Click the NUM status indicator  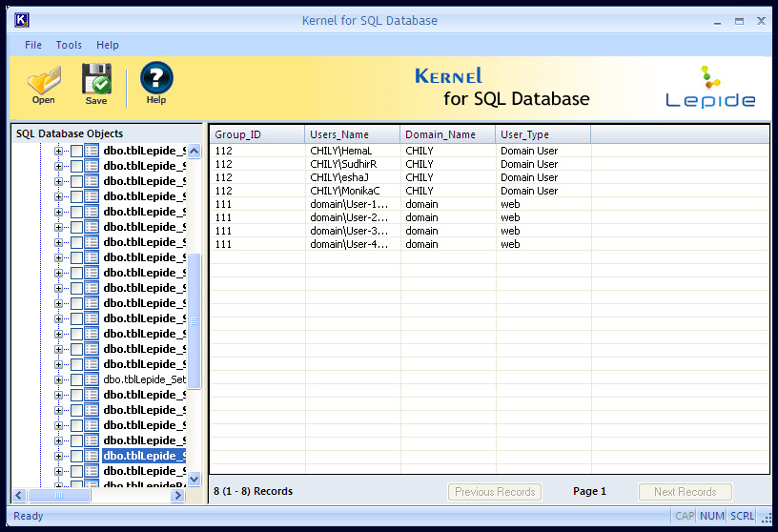coord(712,516)
